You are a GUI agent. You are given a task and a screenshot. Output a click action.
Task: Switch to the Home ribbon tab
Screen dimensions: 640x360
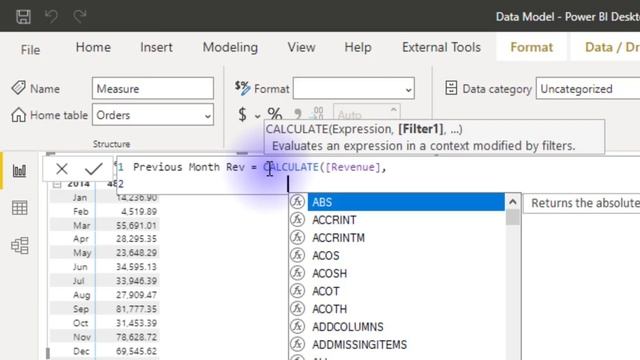[93, 47]
